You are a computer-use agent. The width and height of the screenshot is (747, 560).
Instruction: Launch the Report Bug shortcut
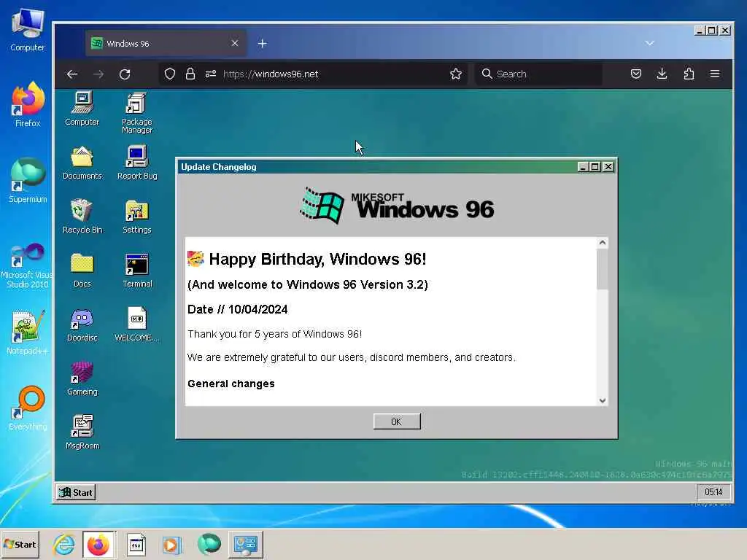coord(136,163)
